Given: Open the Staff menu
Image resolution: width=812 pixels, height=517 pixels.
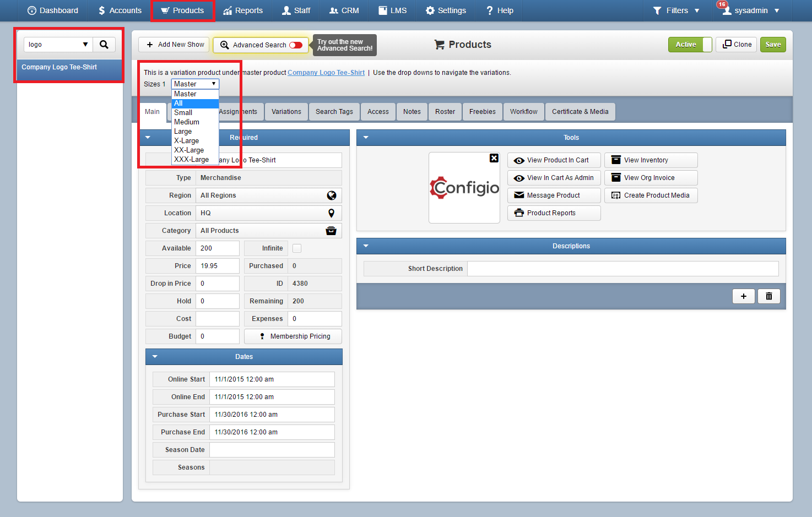Looking at the screenshot, I should point(296,10).
